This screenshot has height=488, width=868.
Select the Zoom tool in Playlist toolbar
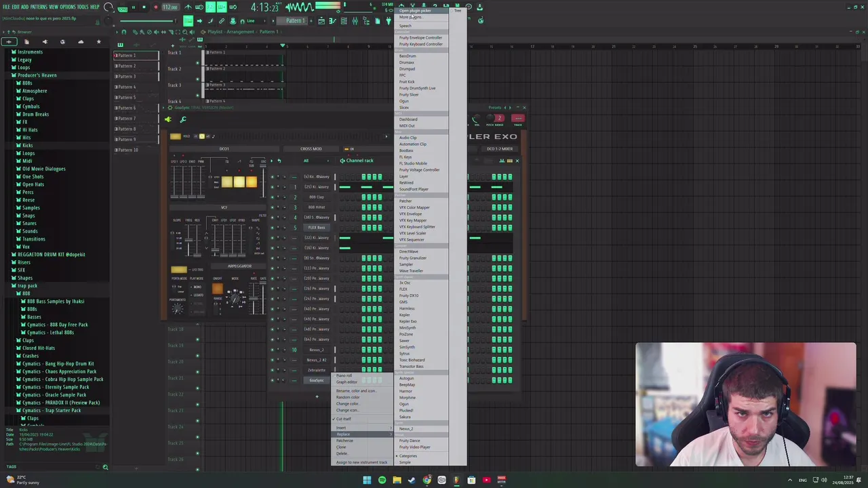pos(184,32)
